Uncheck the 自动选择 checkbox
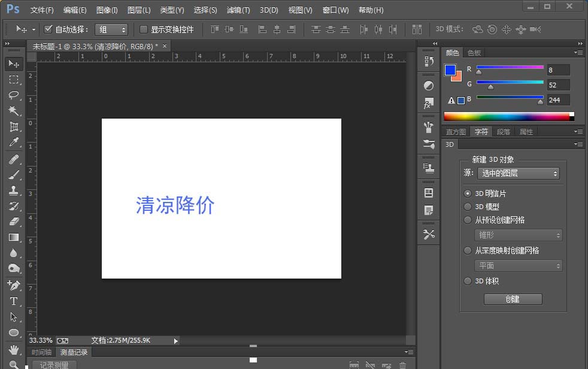The image size is (588, 369). 47,29
